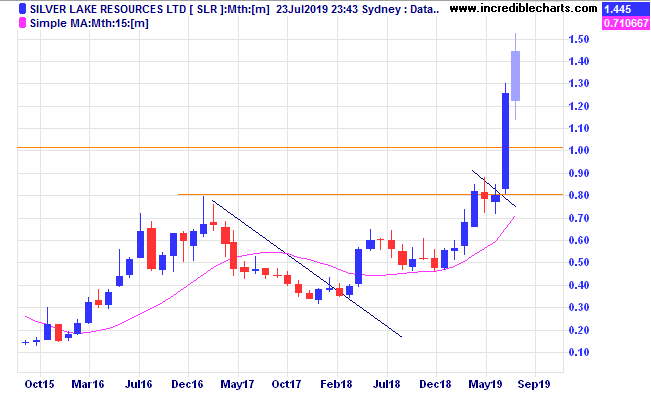Click the light blue latest July 2019 candle

[515, 76]
